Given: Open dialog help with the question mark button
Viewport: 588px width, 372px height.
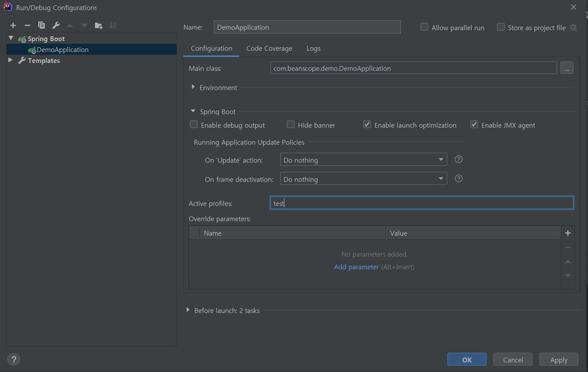Looking at the screenshot, I should (x=14, y=359).
